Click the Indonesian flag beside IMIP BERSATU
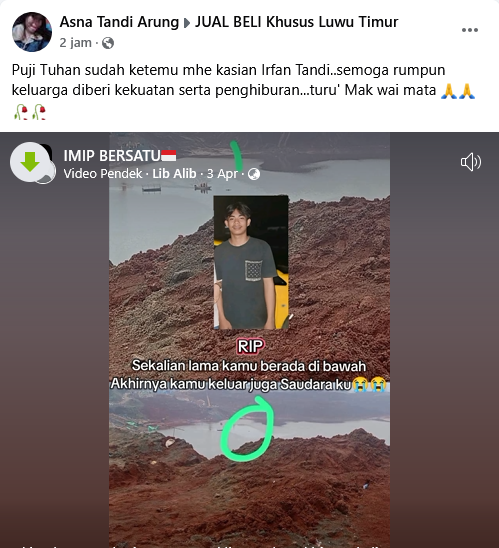This screenshot has height=548, width=499. coord(169,156)
